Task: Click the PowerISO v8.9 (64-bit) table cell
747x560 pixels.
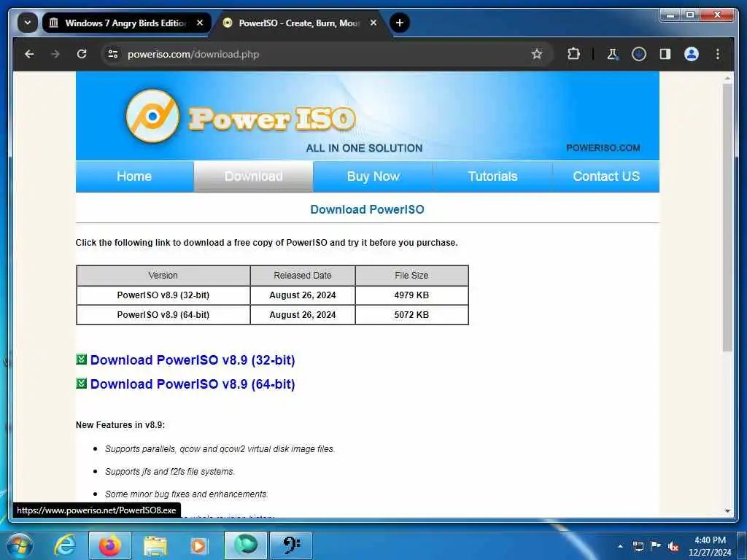Action: [163, 315]
